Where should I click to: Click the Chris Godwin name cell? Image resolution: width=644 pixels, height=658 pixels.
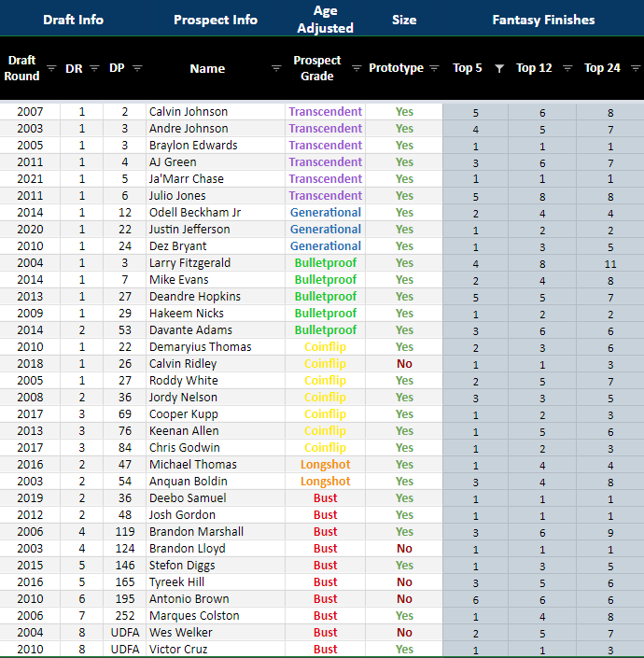216,447
